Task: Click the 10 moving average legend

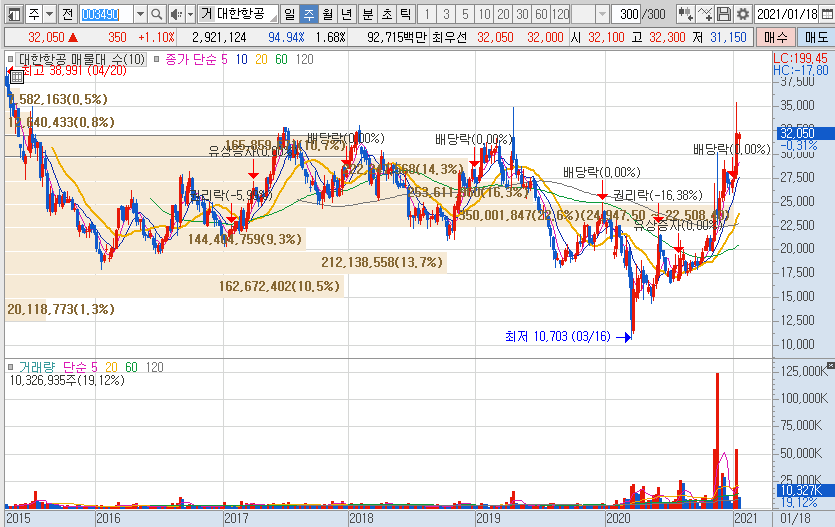Action: (x=242, y=59)
